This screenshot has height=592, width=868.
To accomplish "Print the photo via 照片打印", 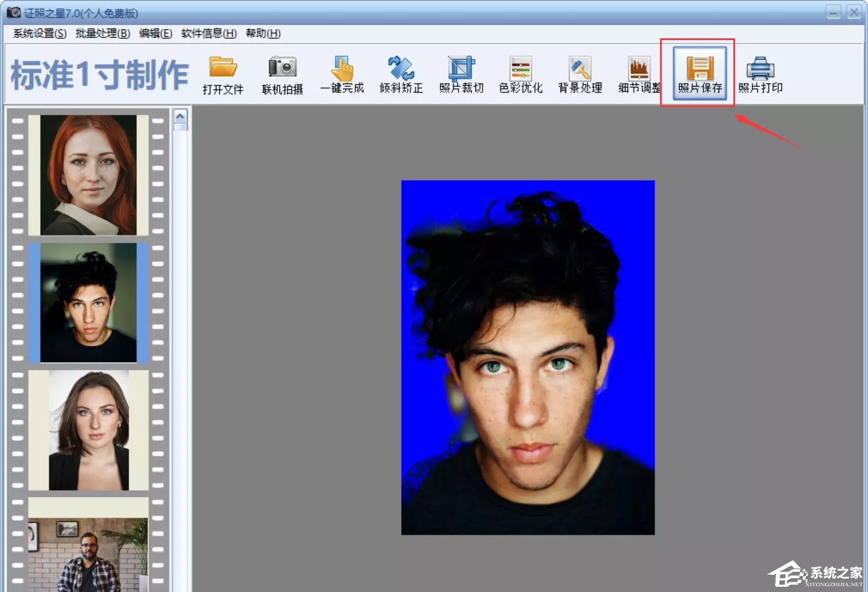I will tap(760, 75).
